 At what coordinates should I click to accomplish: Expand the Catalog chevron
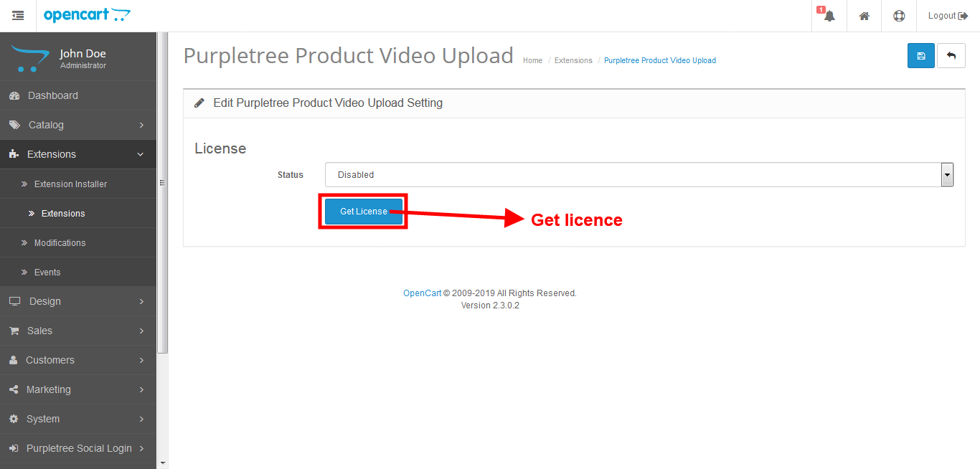141,125
